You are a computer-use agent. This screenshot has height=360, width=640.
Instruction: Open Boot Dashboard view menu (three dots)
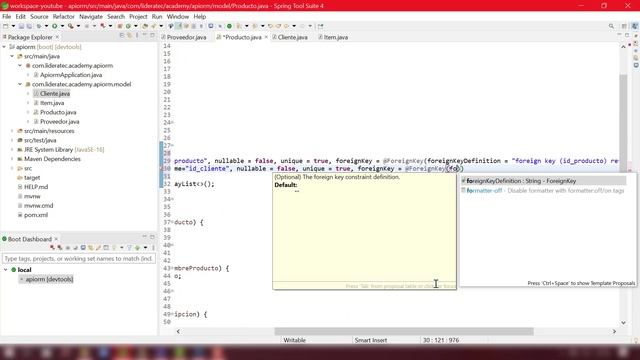[153, 248]
